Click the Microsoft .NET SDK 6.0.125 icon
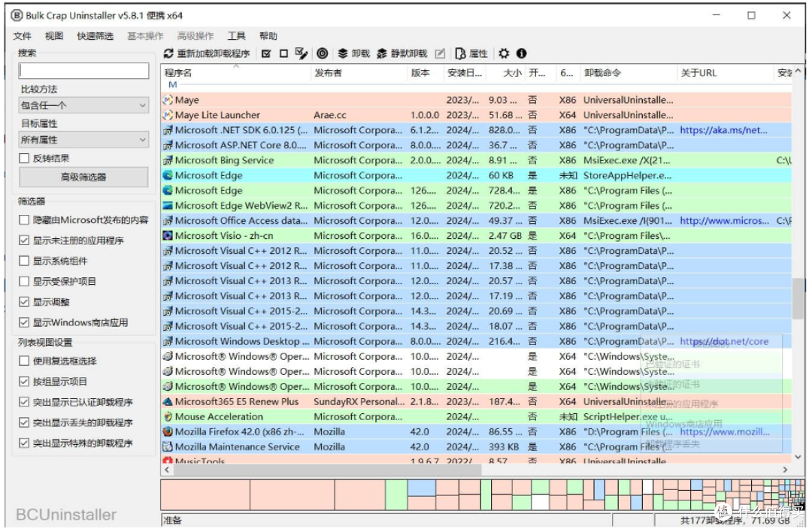 point(168,130)
